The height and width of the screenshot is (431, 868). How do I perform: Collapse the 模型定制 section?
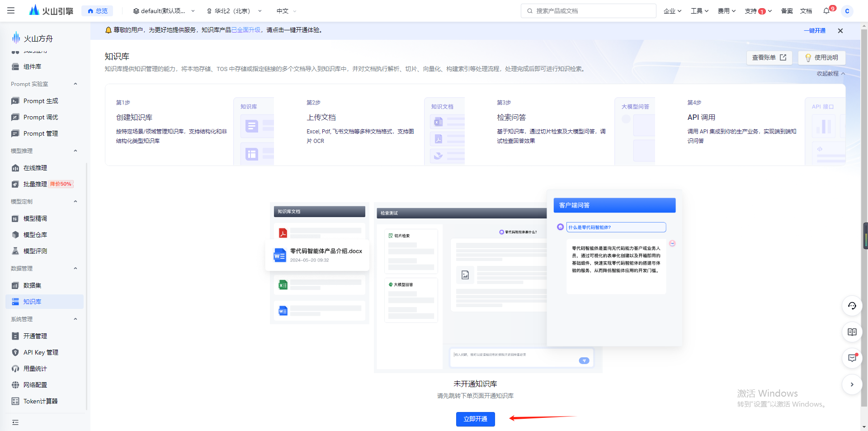click(x=75, y=201)
